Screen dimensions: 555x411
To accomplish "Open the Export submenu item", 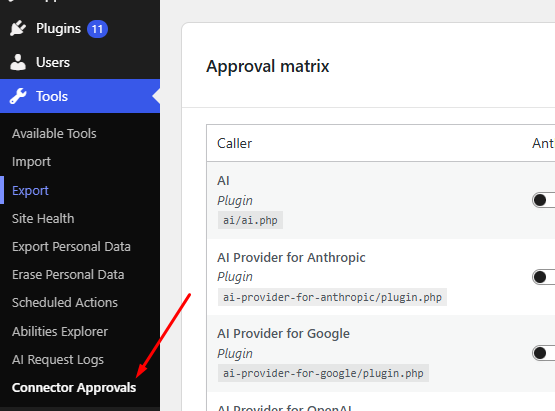I will coord(30,190).
